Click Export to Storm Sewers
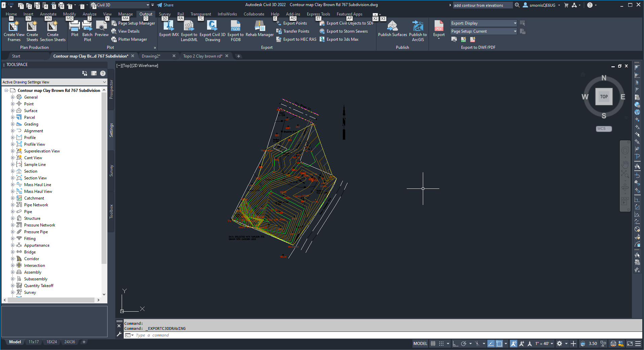 tap(344, 31)
